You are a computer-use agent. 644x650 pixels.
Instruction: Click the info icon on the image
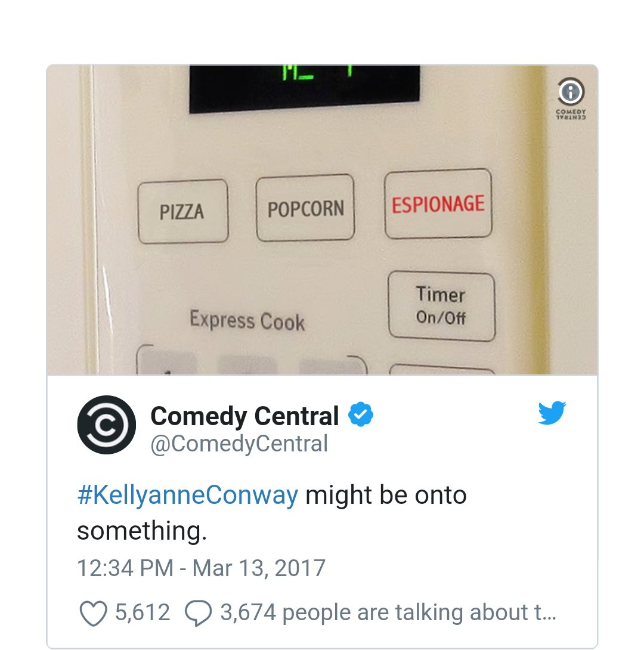tap(571, 92)
